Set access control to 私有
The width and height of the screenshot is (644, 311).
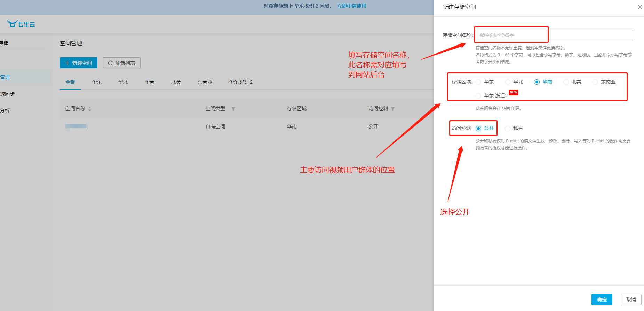click(x=508, y=129)
